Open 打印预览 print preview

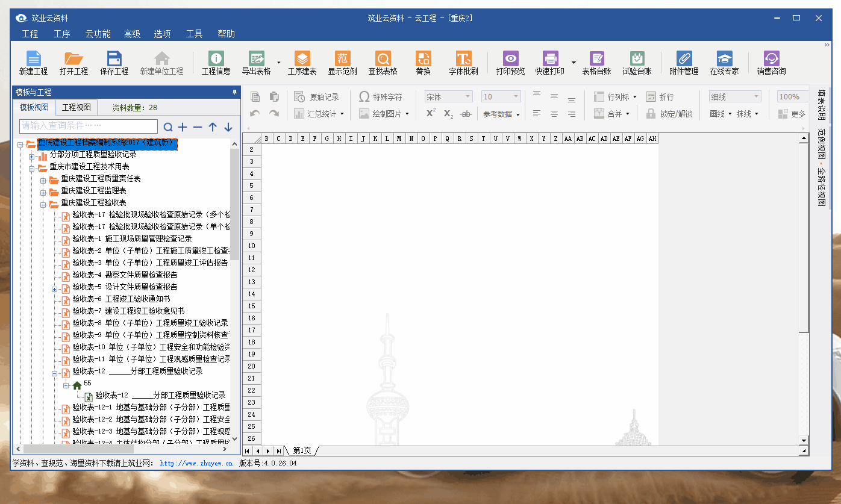[x=510, y=59]
